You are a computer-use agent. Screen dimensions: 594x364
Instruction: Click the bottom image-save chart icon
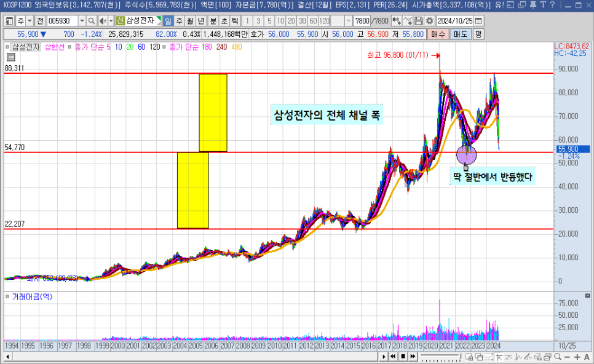(x=547, y=357)
